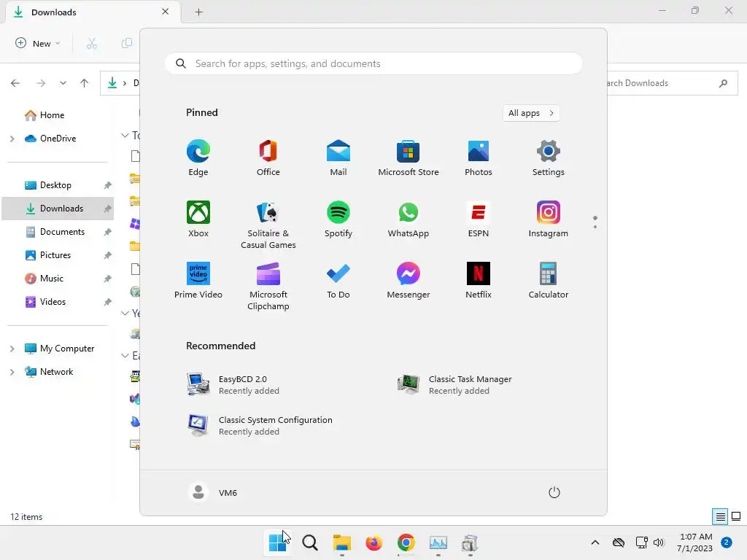Launch Netflix from pinned apps
747x560 pixels.
479,280
